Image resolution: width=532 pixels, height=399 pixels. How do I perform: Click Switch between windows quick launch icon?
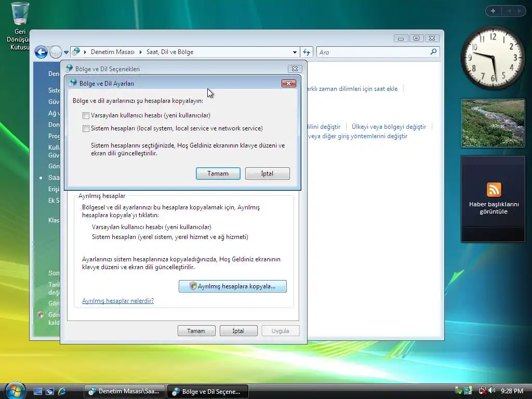tap(50, 391)
